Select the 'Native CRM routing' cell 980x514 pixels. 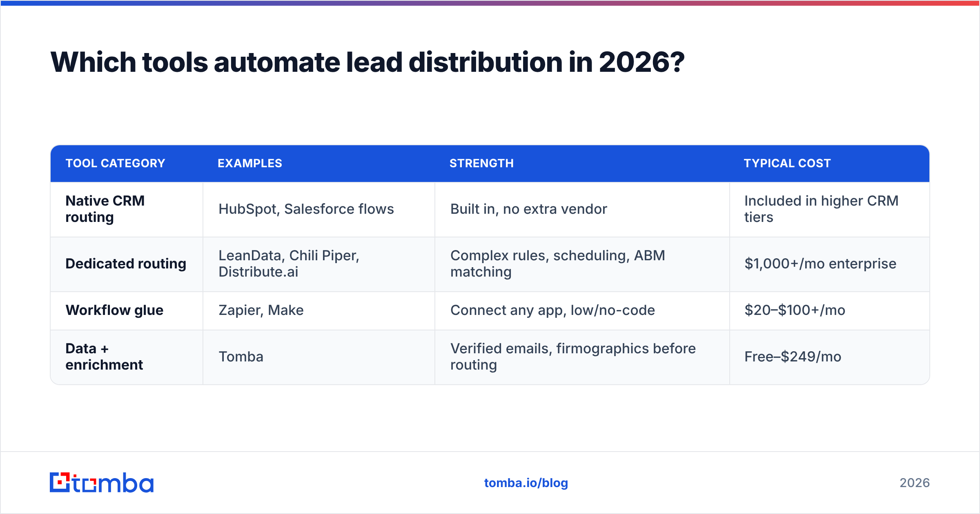pos(127,209)
